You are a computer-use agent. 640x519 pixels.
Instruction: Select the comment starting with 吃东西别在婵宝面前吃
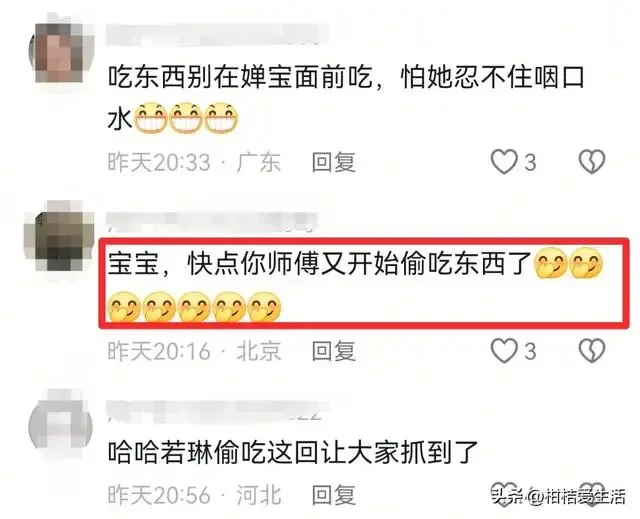(x=345, y=99)
